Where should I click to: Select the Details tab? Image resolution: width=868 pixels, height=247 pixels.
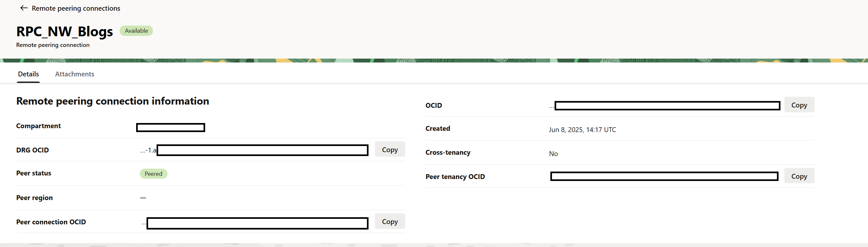click(28, 74)
